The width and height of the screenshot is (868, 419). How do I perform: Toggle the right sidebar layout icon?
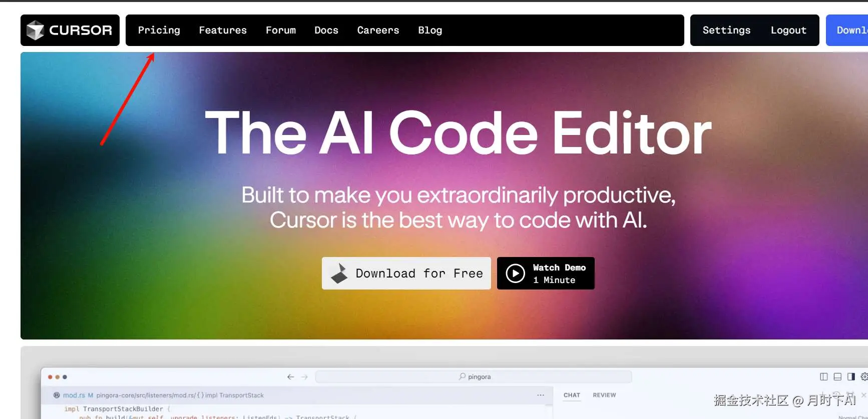click(x=851, y=376)
